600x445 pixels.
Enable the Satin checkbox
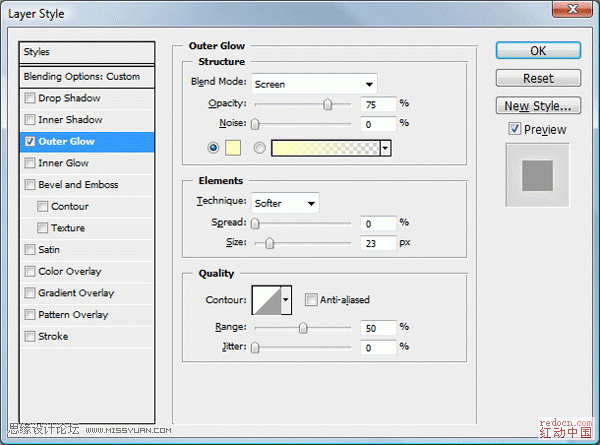coord(29,250)
